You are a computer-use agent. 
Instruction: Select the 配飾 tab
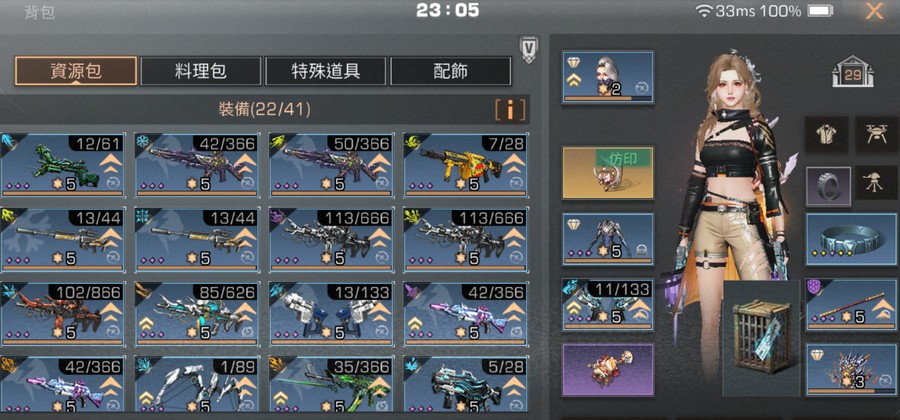[451, 71]
